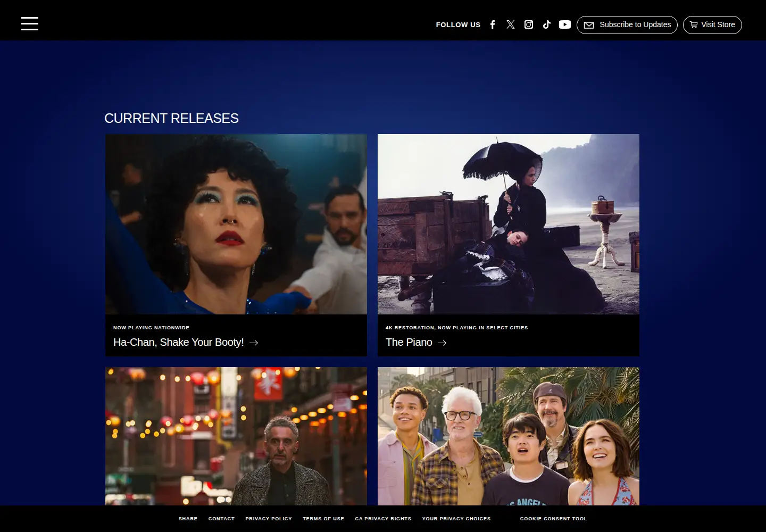Open the TikTok profile icon
The width and height of the screenshot is (766, 532).
tap(547, 24)
